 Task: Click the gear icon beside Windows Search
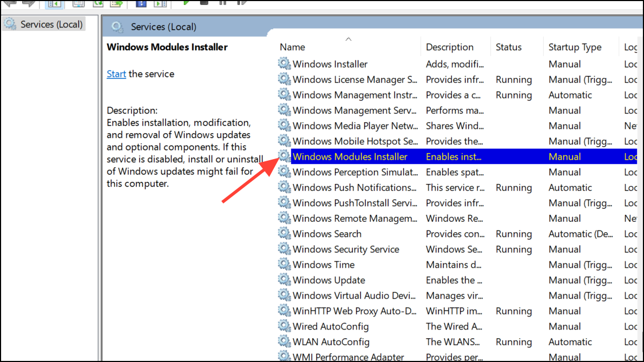pyautogui.click(x=284, y=234)
